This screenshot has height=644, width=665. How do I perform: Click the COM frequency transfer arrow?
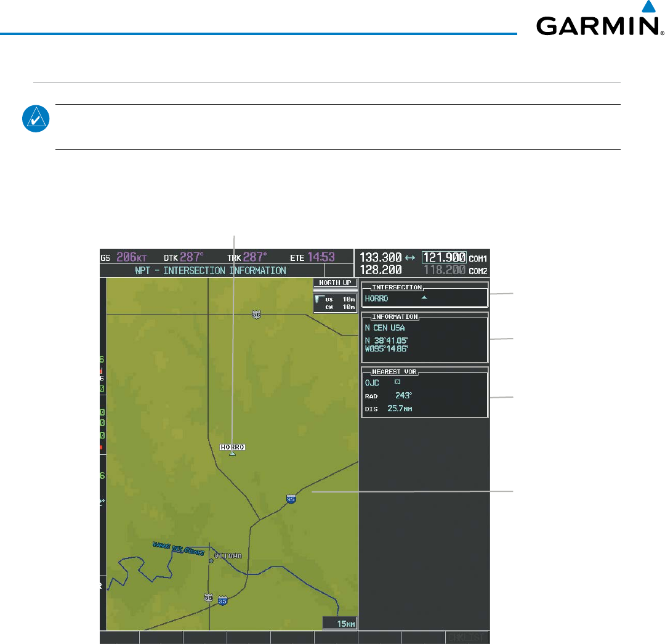tap(410, 258)
